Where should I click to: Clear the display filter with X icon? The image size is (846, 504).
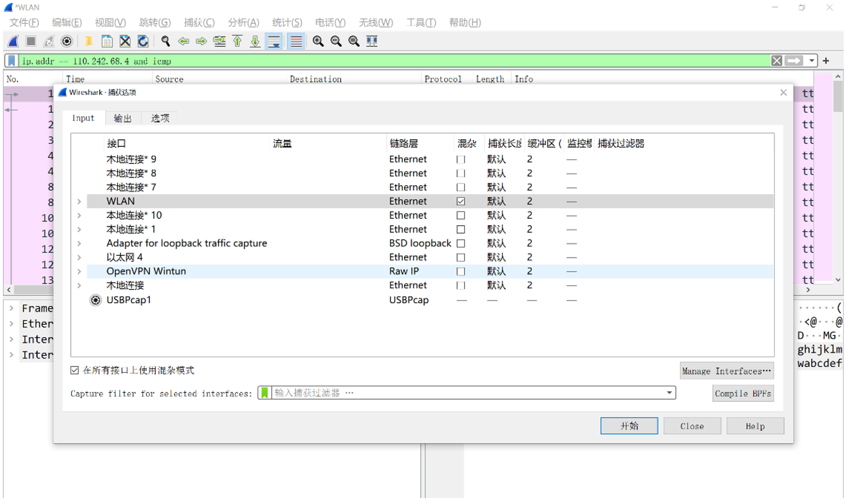click(777, 61)
